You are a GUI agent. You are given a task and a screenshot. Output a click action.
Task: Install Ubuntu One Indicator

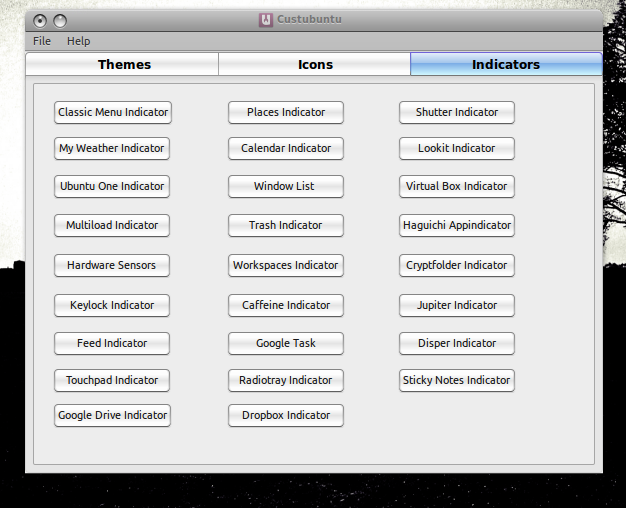(x=112, y=186)
